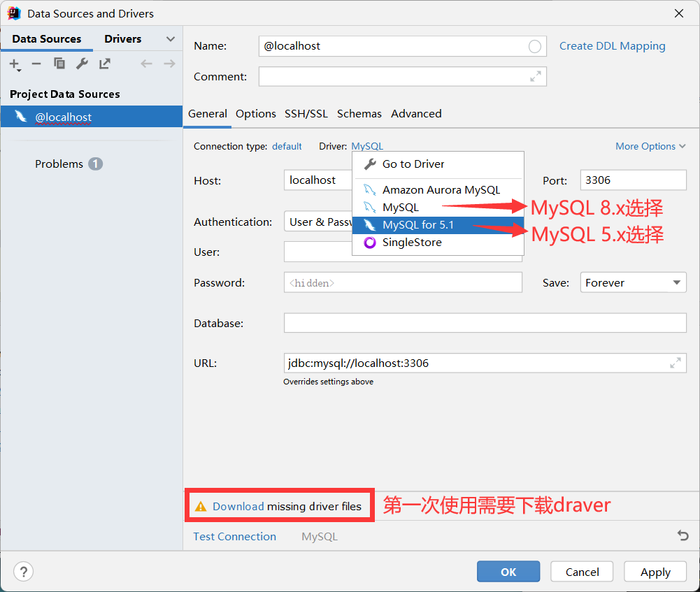Remove selected data source with minus icon
Screen dimensions: 700x592
click(36, 64)
